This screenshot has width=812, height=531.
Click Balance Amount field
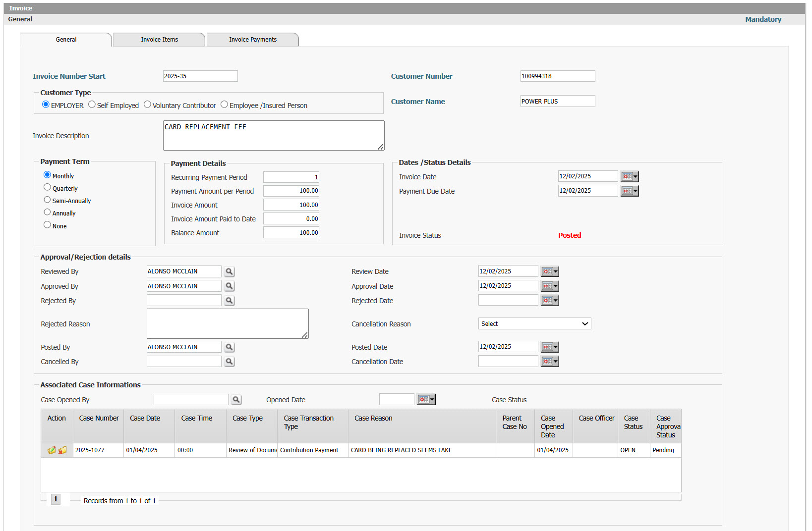click(x=291, y=233)
